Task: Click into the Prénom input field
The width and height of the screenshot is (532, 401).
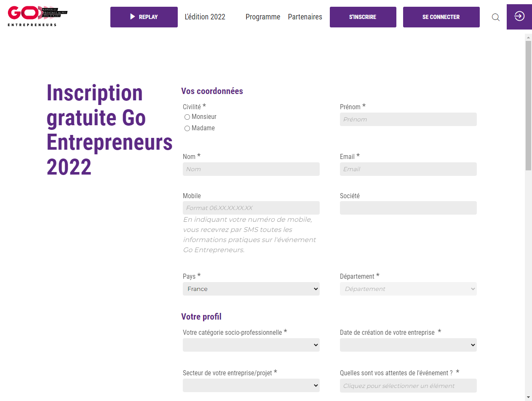Action: pyautogui.click(x=408, y=119)
